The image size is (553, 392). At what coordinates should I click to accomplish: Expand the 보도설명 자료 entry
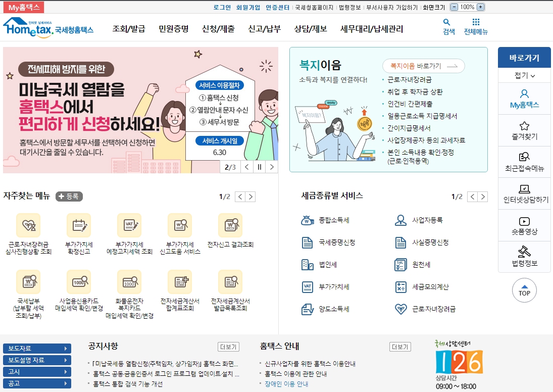37,360
